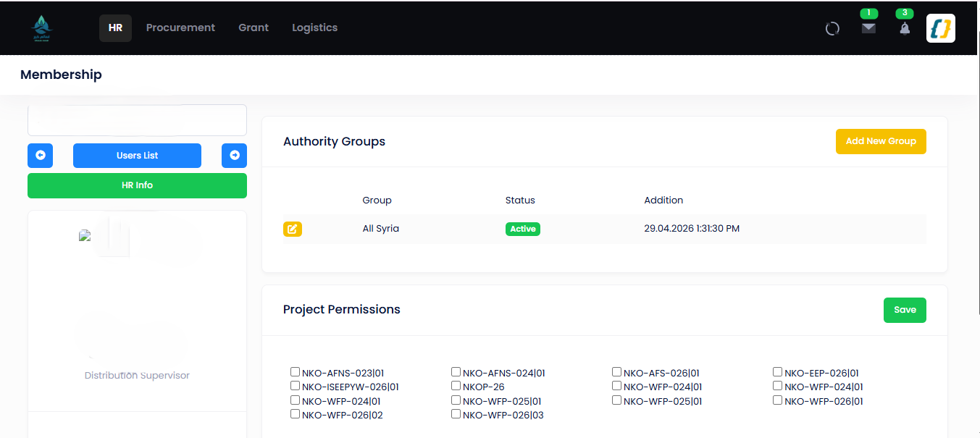
Task: Click the Authority Groups heading
Action: 334,142
